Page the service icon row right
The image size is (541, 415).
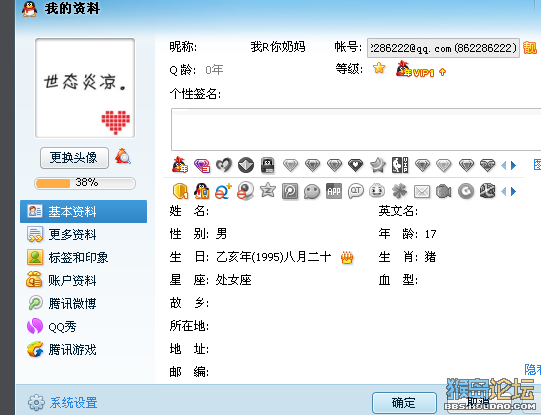(x=513, y=191)
